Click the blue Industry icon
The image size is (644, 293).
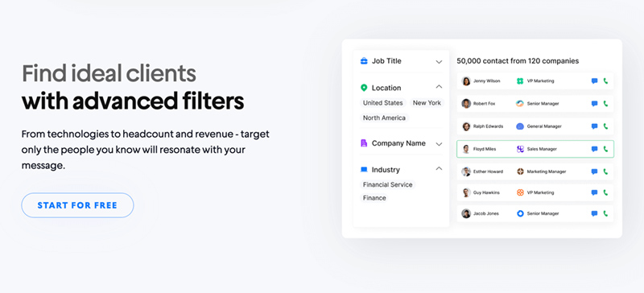point(364,170)
